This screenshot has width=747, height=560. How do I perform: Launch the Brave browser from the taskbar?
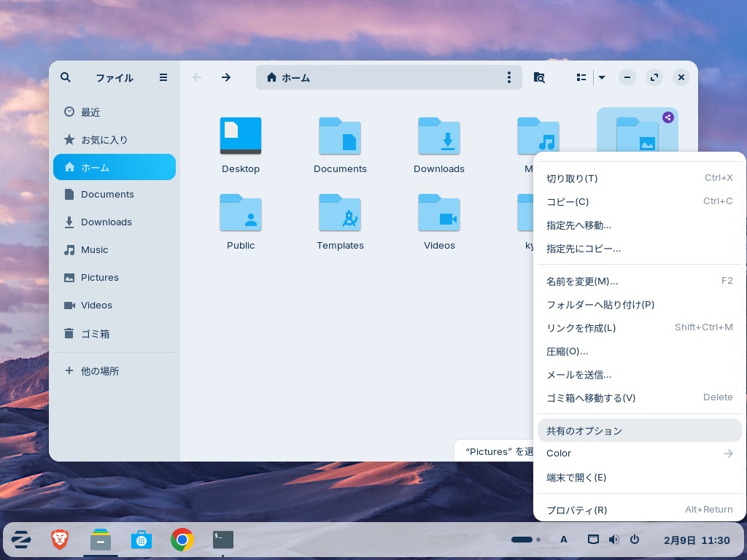coord(60,540)
